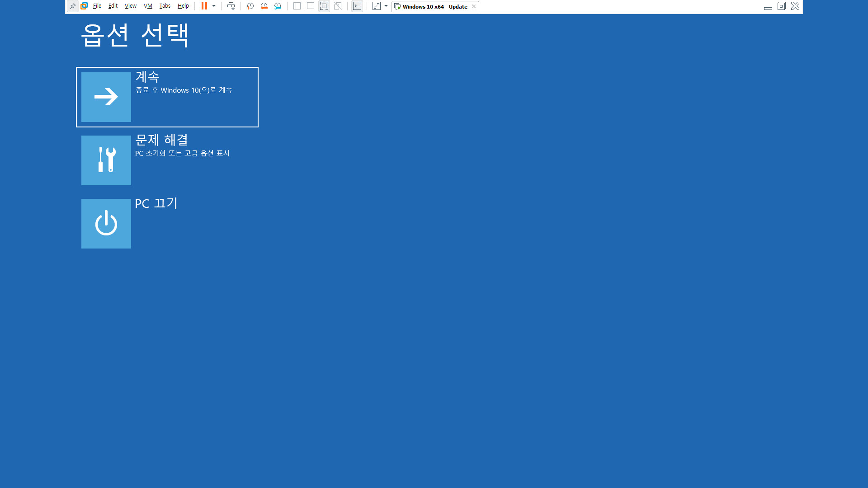Revert VM to previous snapshot
Screen dimensions: 868x488
[x=264, y=6]
